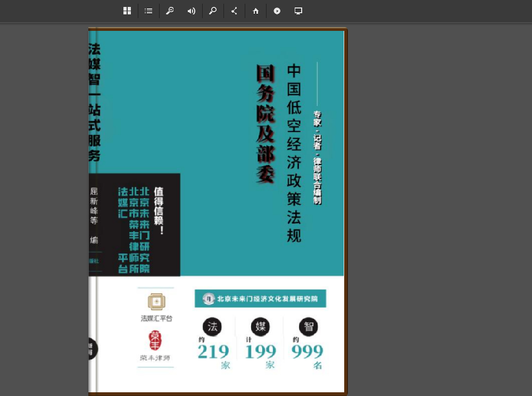Go to the home page icon

(x=256, y=11)
